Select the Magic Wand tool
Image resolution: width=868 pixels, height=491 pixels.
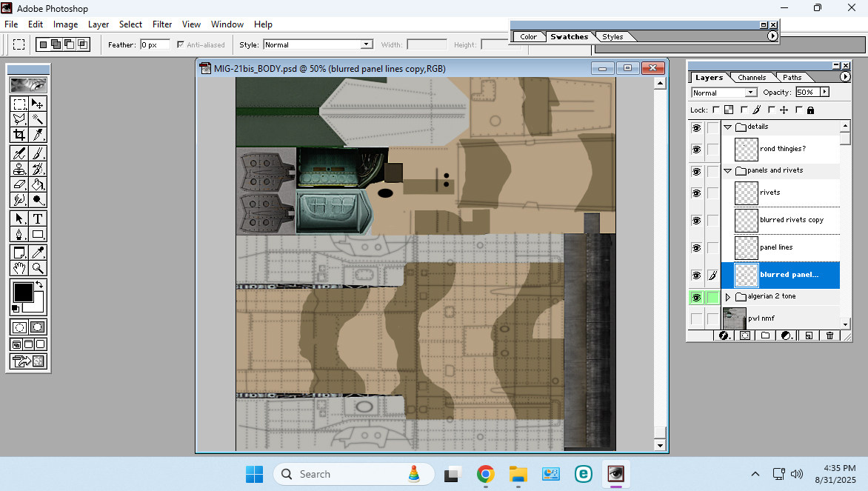click(x=38, y=119)
